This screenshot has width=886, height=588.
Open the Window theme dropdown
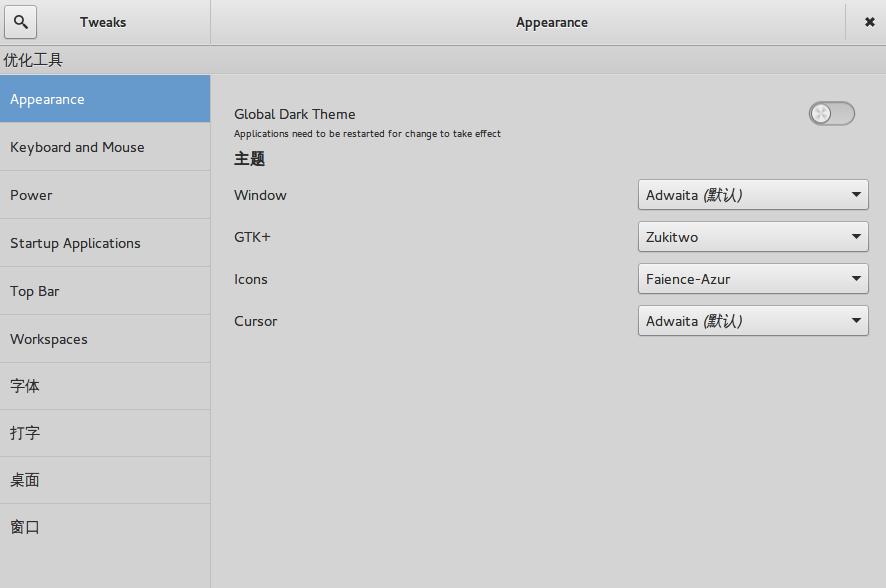point(752,195)
